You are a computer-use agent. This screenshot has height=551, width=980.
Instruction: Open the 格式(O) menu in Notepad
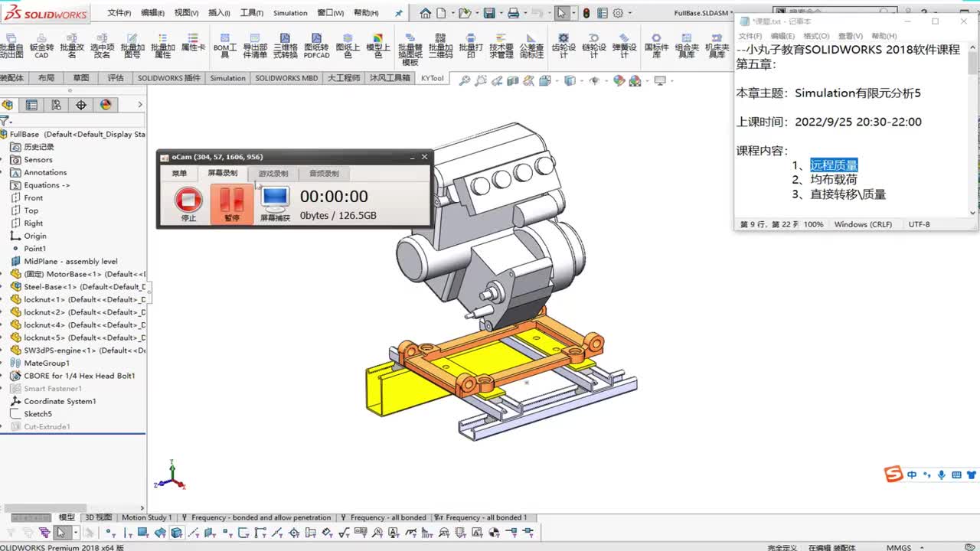pos(815,36)
